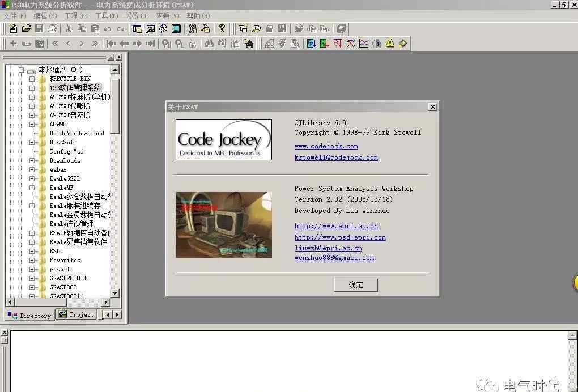Expand the Downloads folder node

click(x=32, y=160)
